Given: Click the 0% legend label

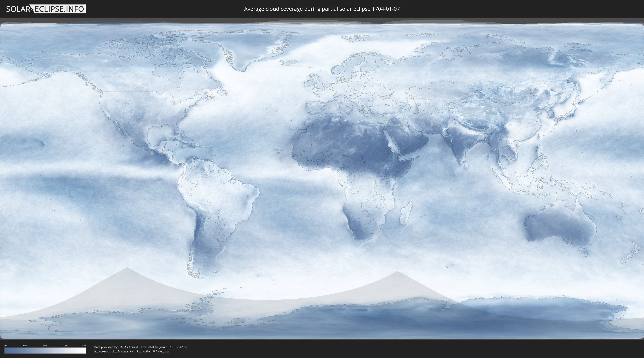Looking at the screenshot, I should tap(6, 345).
